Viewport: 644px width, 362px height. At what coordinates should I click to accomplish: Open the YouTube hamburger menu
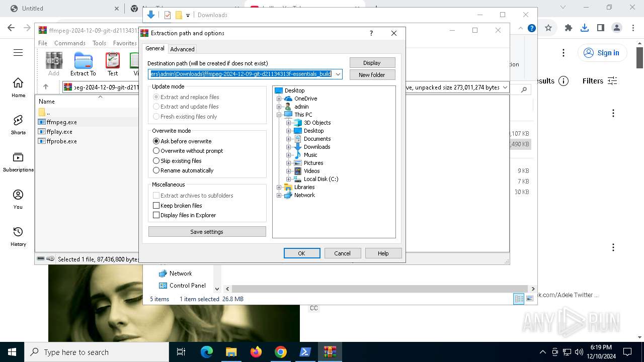coord(18,53)
